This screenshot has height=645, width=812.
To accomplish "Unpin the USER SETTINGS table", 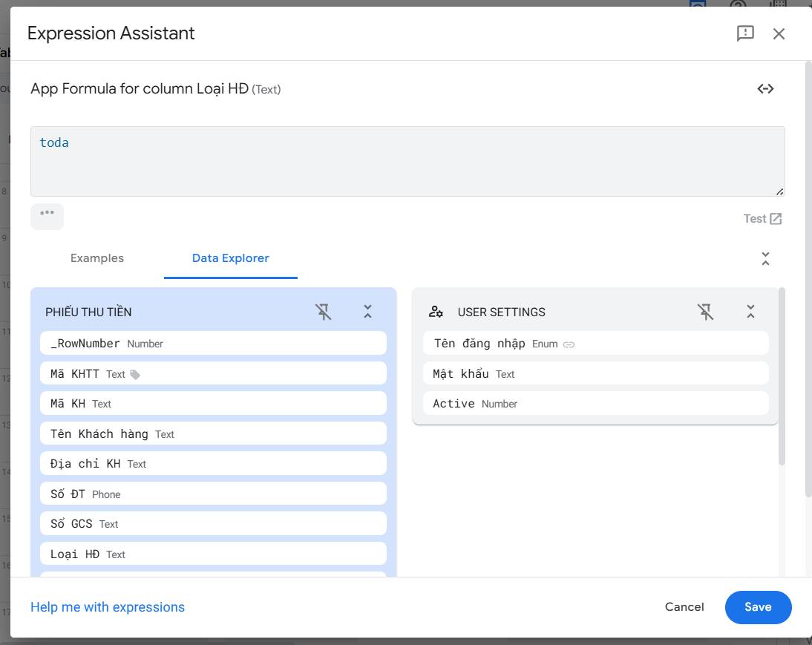I will (x=705, y=312).
